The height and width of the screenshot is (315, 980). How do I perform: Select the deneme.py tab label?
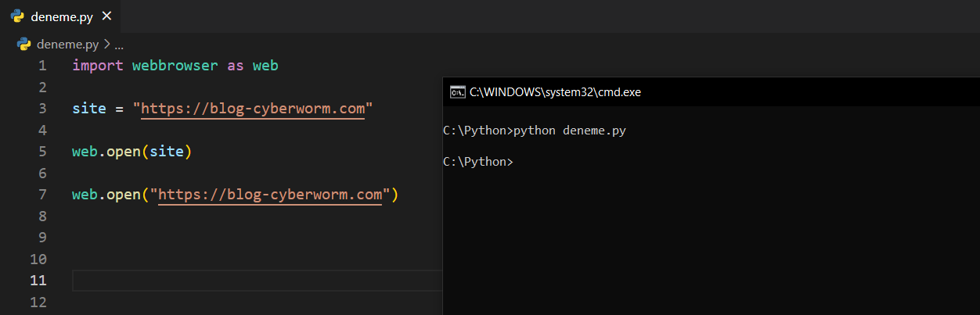62,16
